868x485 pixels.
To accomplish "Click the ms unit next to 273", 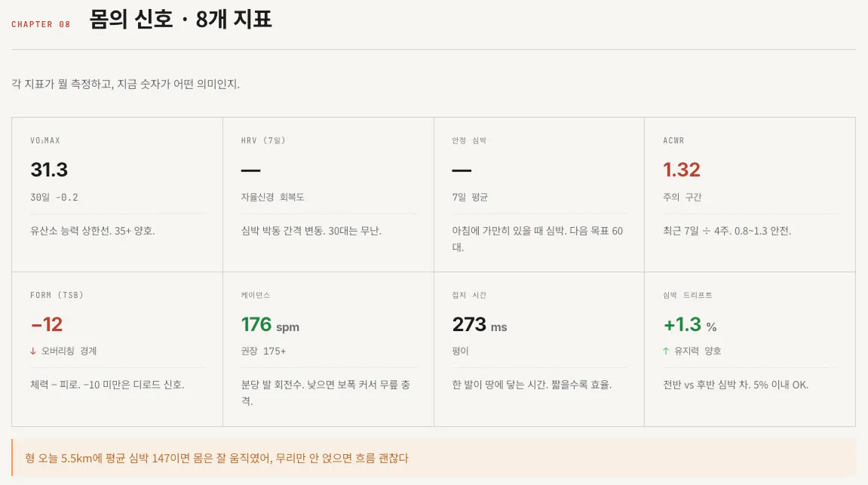I will 498,327.
